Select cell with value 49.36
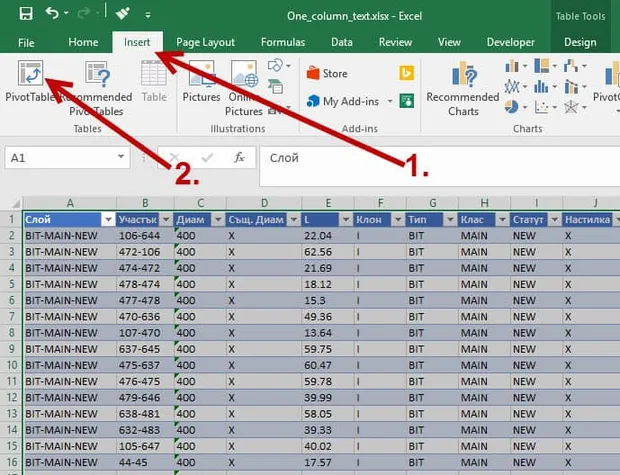Image resolution: width=620 pixels, height=475 pixels. 328,317
